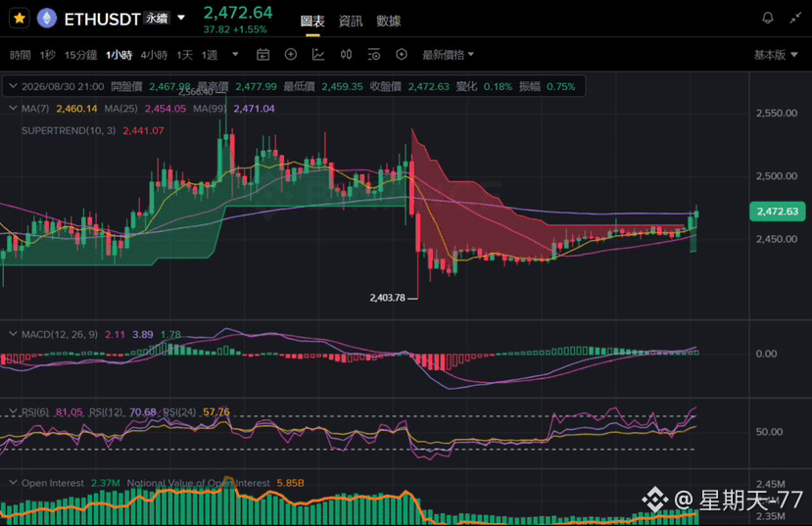Viewport: 812px width, 526px height.
Task: Select the 1天 interval
Action: pyautogui.click(x=184, y=55)
